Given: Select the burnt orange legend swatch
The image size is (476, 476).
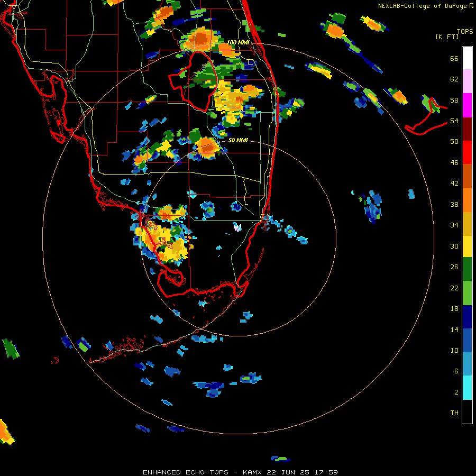Looking at the screenshot, I should click(x=467, y=176).
